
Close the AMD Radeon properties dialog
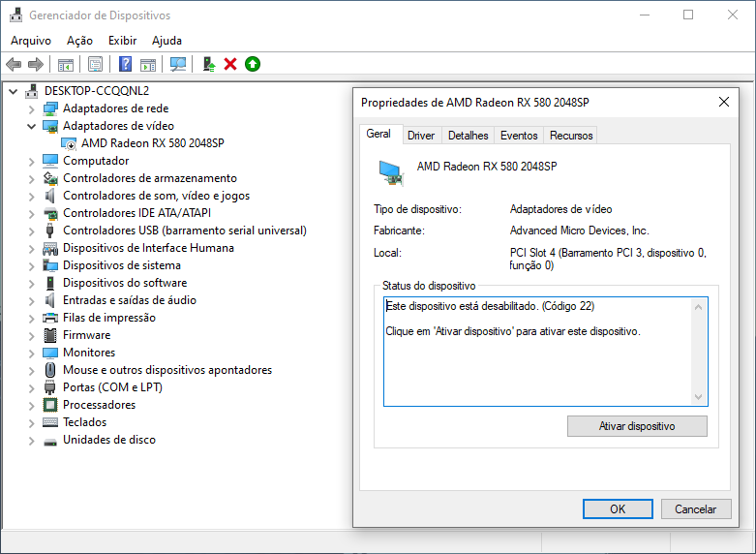tap(724, 102)
